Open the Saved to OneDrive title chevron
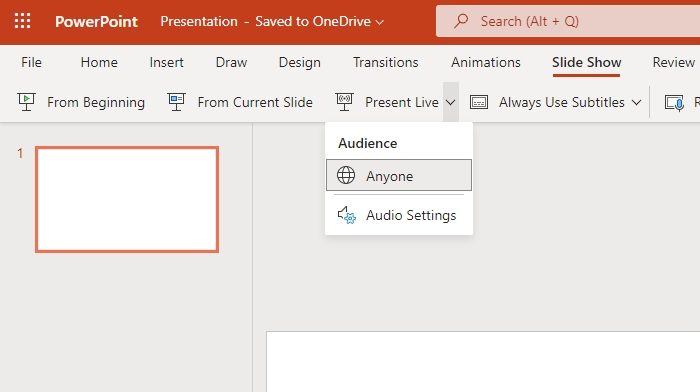Viewport: 700px width, 392px height. (379, 22)
